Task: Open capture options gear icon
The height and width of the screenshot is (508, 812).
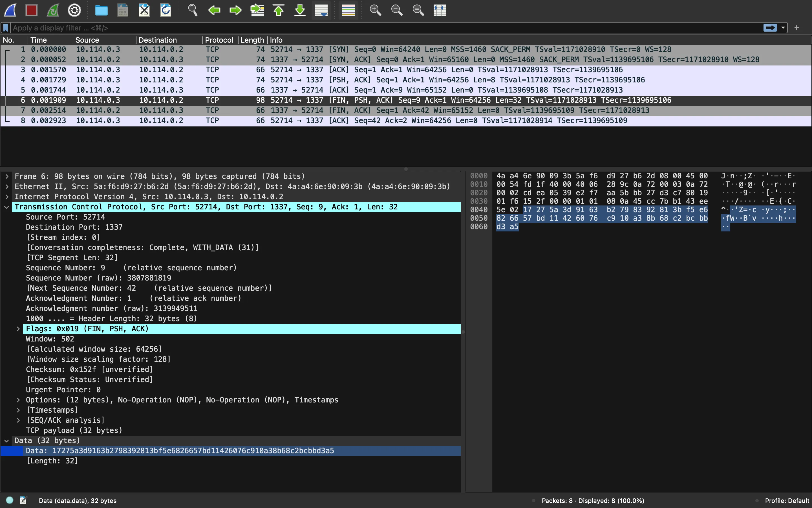Action: tap(74, 10)
